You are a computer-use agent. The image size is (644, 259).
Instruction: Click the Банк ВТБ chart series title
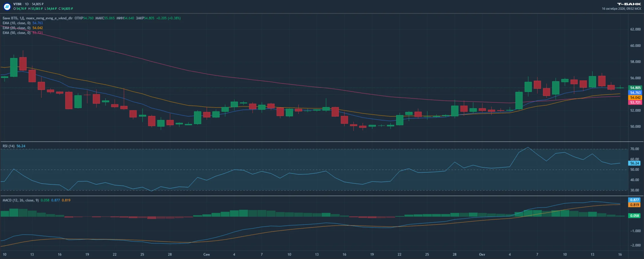pos(38,18)
